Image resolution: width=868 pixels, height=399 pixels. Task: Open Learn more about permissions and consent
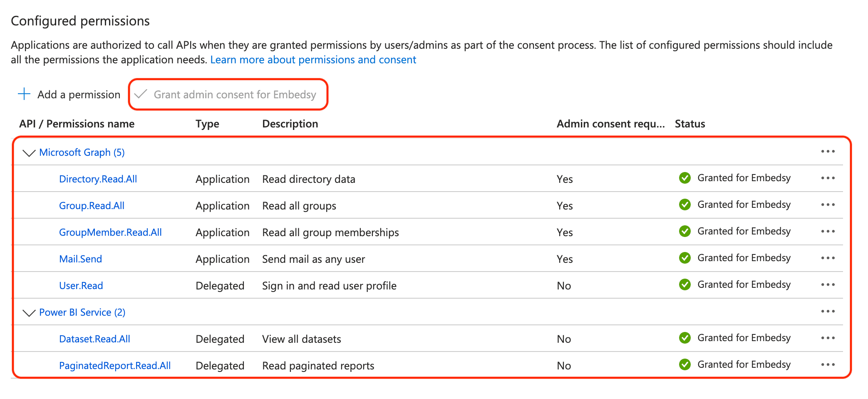point(313,60)
